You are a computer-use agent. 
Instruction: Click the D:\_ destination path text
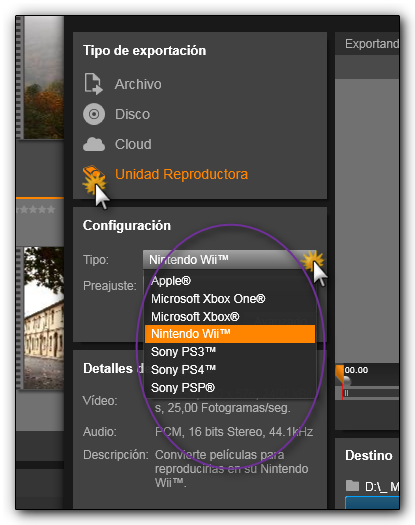[382, 486]
